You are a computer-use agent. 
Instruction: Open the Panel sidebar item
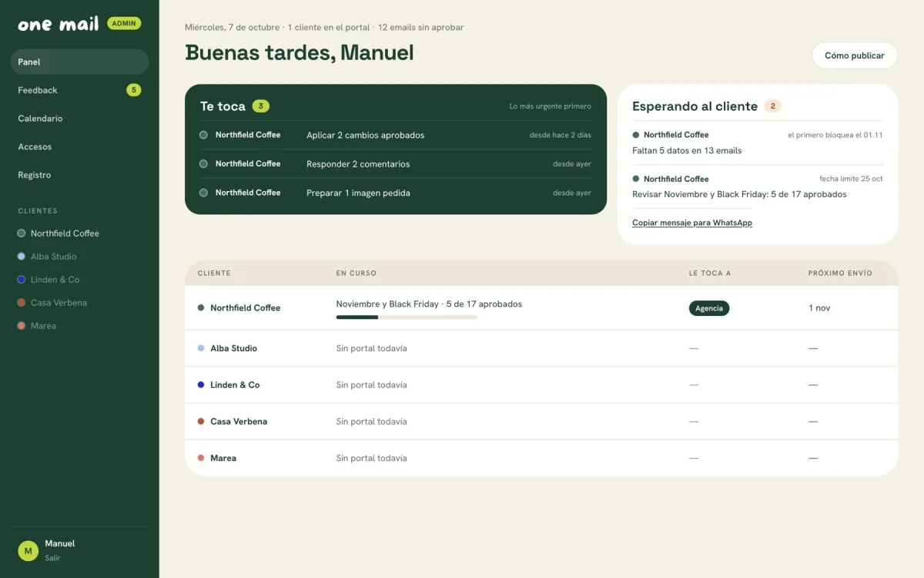coord(79,62)
